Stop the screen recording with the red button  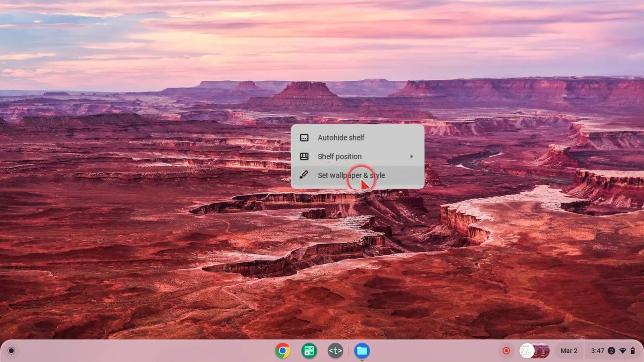tap(506, 351)
